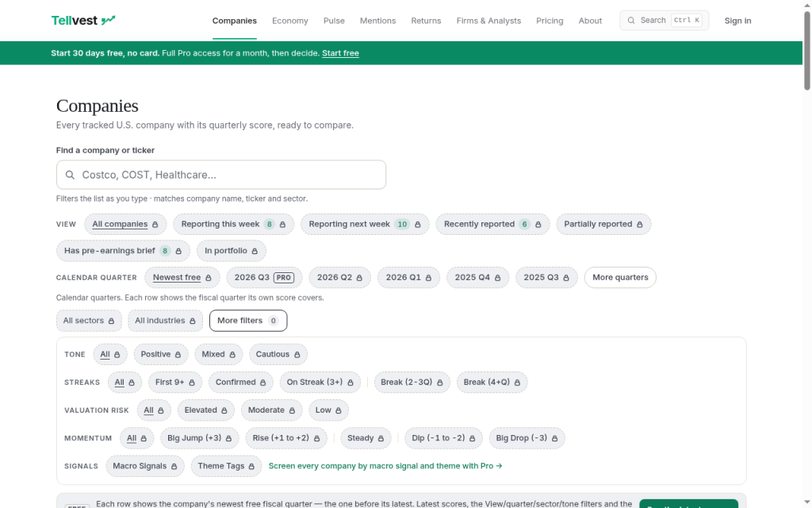This screenshot has width=812, height=508.
Task: Select On Streak (3+) filter
Action: pos(320,382)
